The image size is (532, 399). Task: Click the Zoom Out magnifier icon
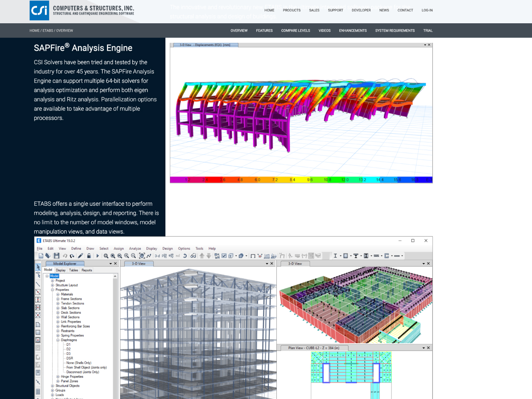point(133,256)
